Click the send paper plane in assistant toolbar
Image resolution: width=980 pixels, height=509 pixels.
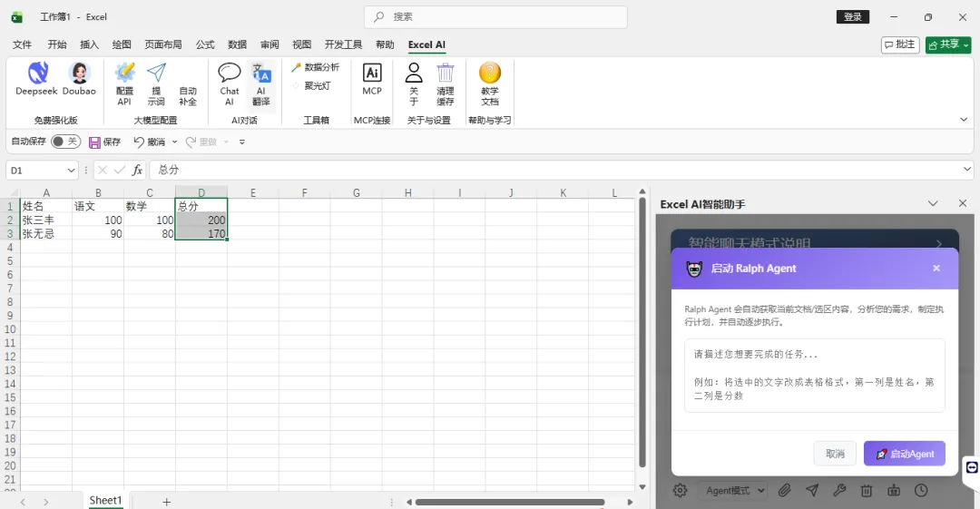812,491
